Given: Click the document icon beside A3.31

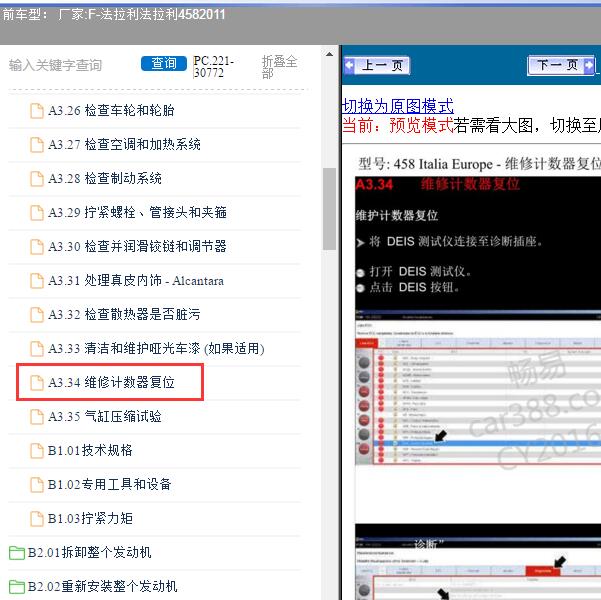Looking at the screenshot, I should [x=37, y=281].
